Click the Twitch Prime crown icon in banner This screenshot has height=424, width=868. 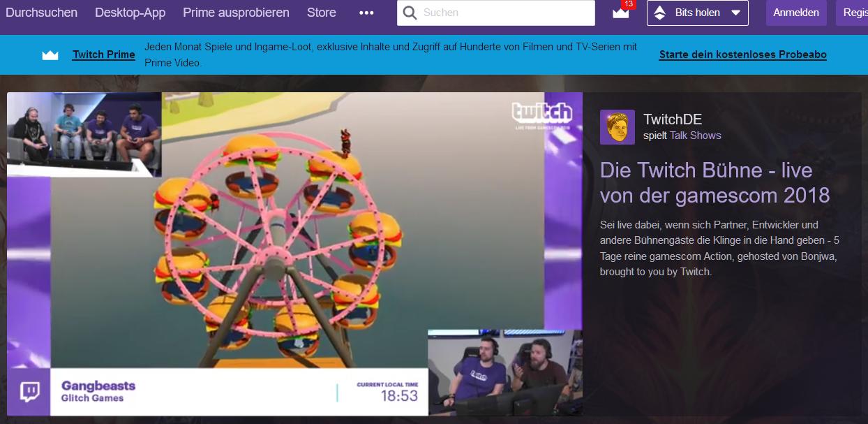[x=50, y=54]
